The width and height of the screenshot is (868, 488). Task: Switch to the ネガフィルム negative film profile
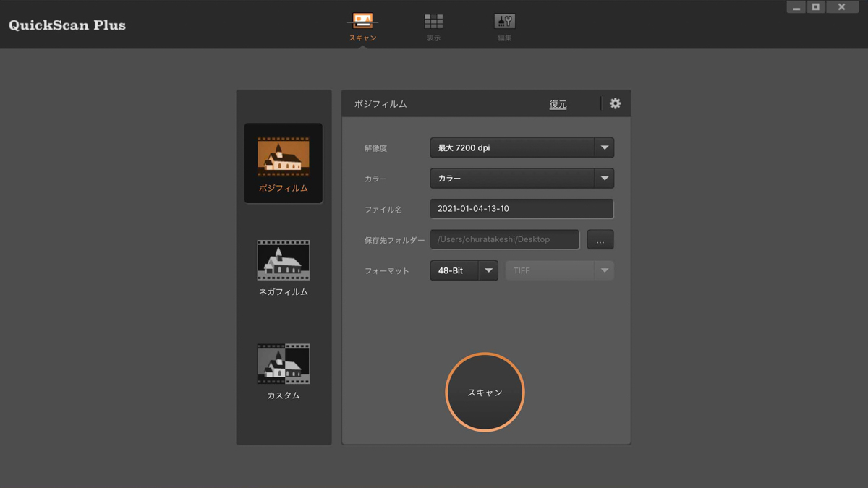coord(283,260)
